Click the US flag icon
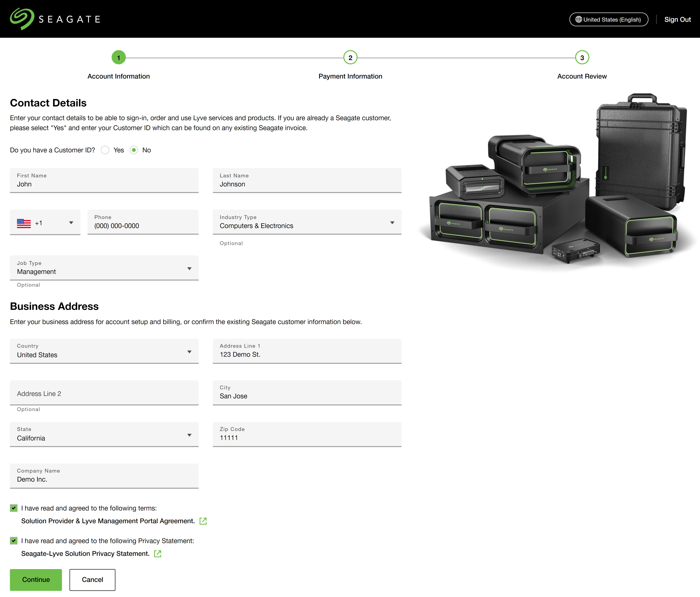Image resolution: width=700 pixels, height=597 pixels. click(x=24, y=223)
